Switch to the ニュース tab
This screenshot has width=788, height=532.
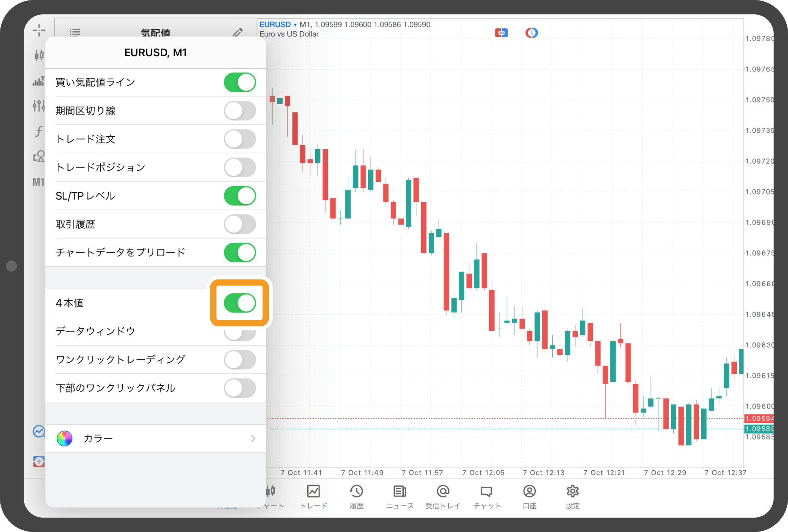tap(400, 497)
